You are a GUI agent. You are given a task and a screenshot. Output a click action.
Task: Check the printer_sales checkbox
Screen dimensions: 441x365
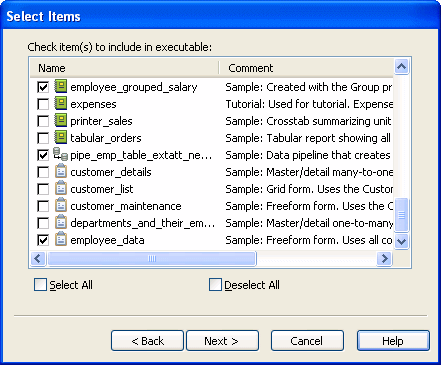pyautogui.click(x=43, y=121)
